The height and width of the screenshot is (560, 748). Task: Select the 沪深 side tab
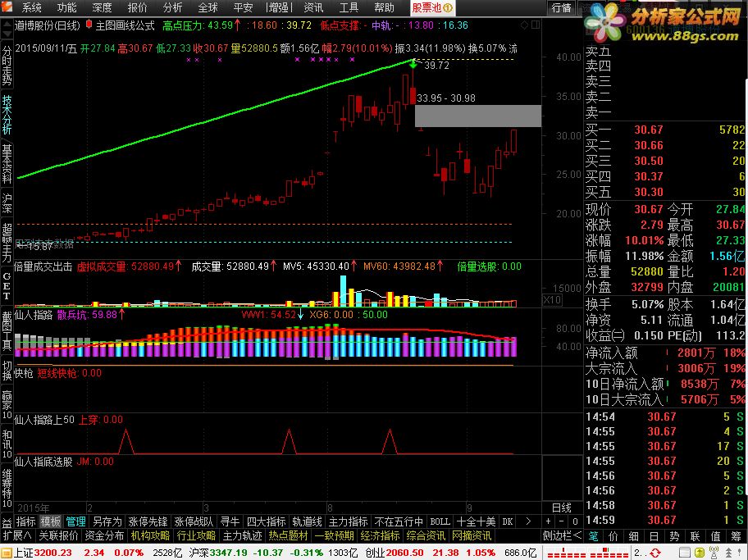(x=7, y=203)
